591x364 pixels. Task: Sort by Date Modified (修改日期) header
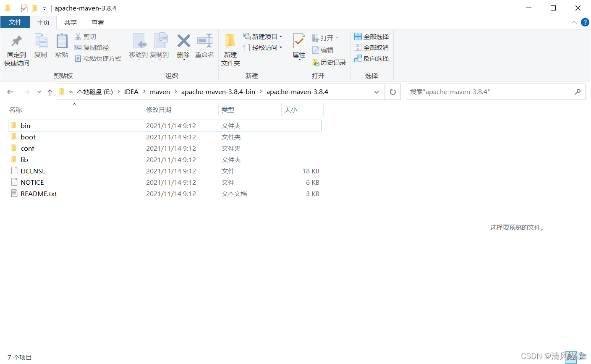[x=159, y=110]
